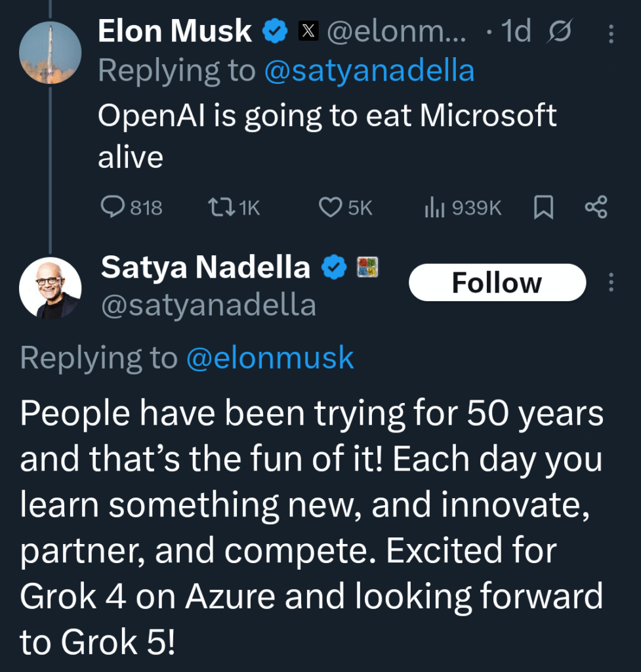Open more options on Elon Musk's tweet
The width and height of the screenshot is (641, 672).
point(611,33)
